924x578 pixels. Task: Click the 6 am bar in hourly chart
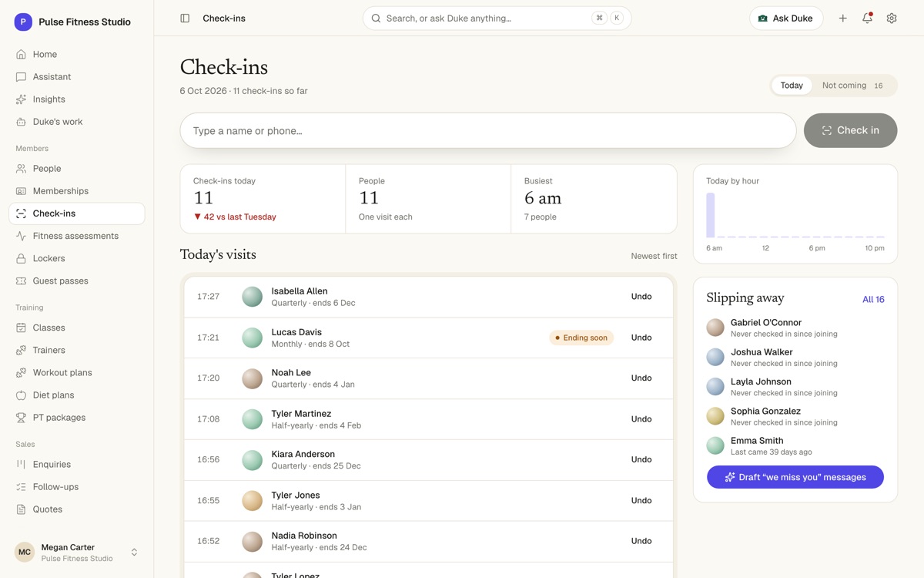coord(711,215)
